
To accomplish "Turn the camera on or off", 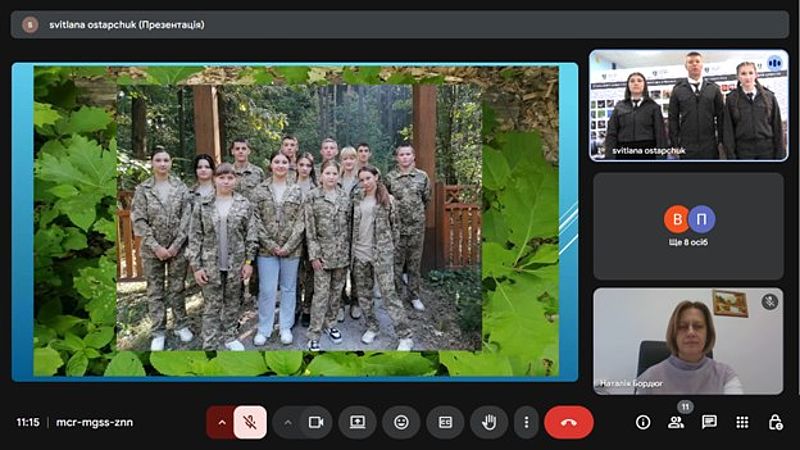I will tap(316, 422).
